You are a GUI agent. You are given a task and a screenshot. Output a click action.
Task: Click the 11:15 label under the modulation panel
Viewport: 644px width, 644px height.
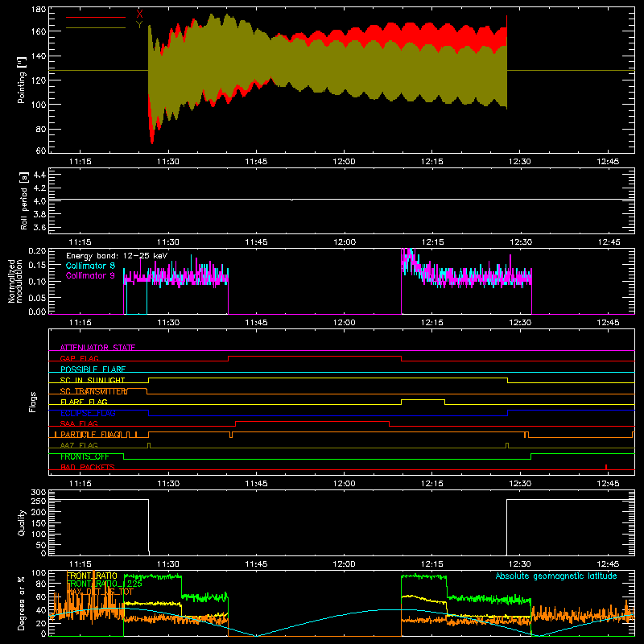pyautogui.click(x=80, y=323)
